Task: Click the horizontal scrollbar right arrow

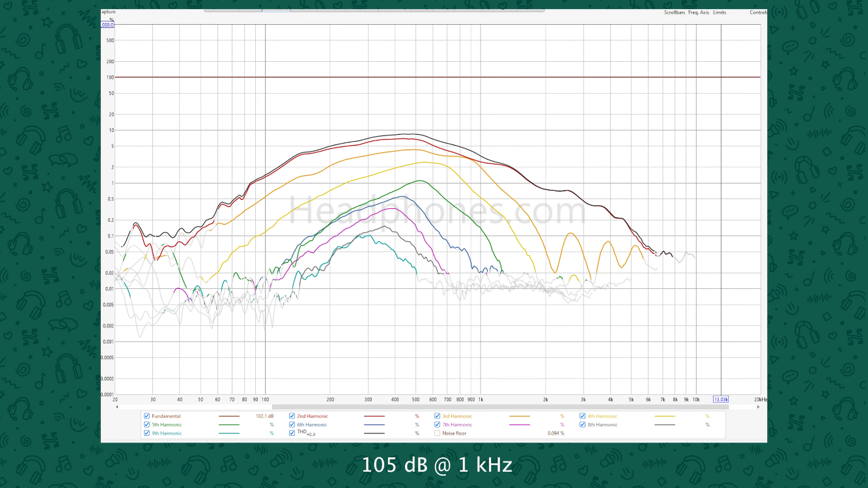Action: [758, 407]
